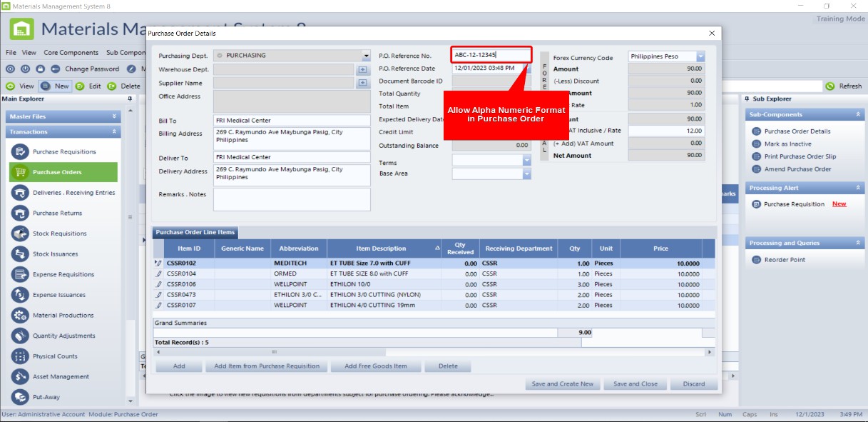Click the Refresh toolbar icon
Image resolution: width=868 pixels, height=422 pixels.
click(x=830, y=86)
